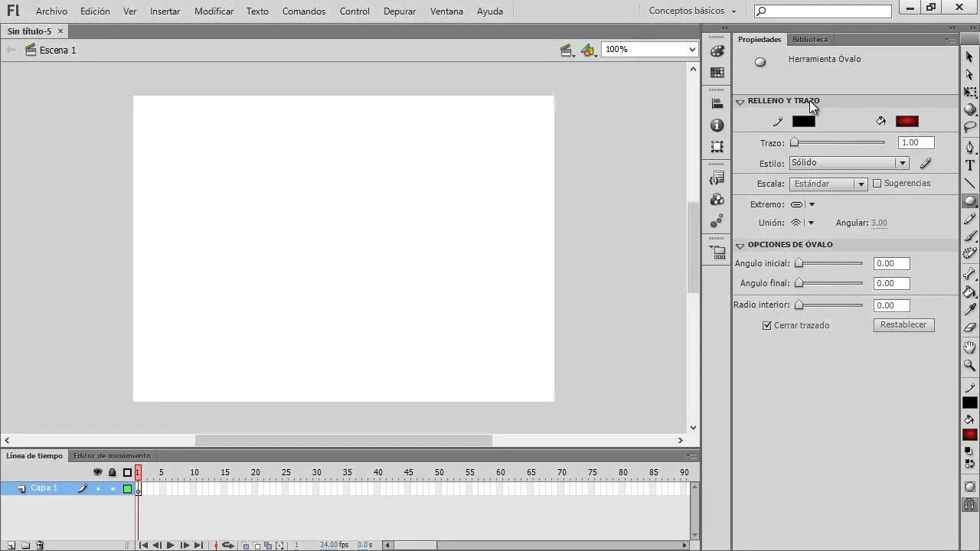Add a new layer
980x551 pixels.
[11, 545]
